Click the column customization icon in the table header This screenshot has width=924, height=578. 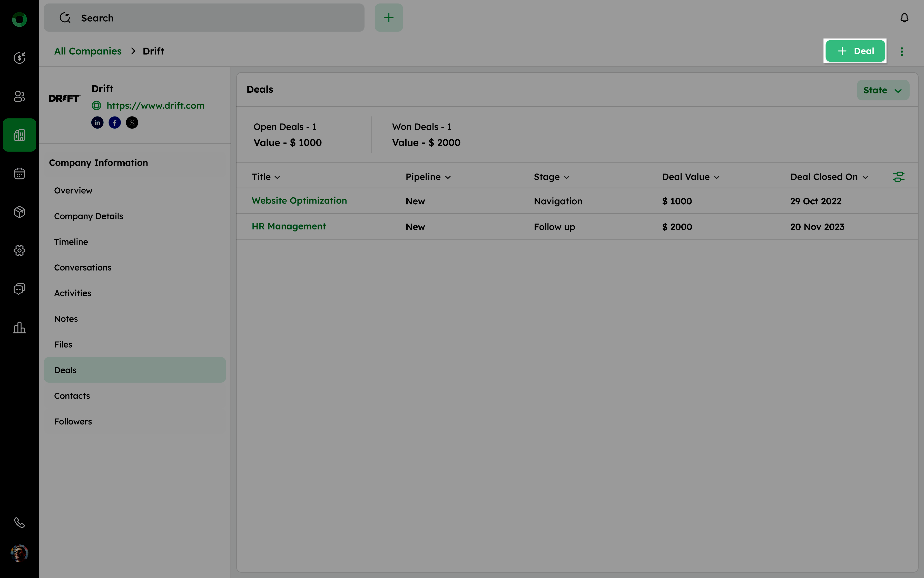click(898, 177)
